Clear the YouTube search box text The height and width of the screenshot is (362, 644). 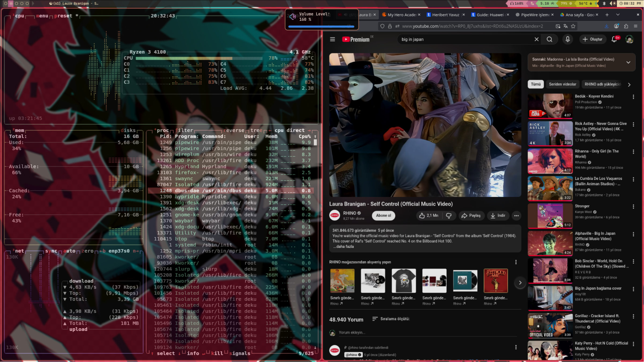click(536, 39)
